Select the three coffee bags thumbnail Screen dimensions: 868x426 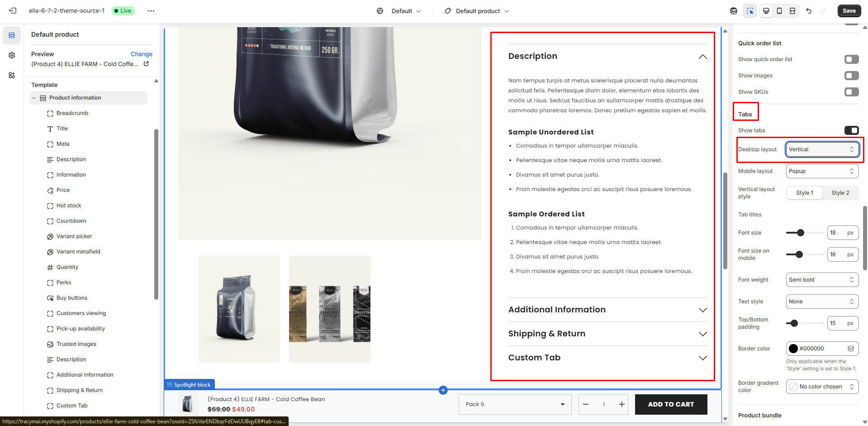[x=330, y=309]
